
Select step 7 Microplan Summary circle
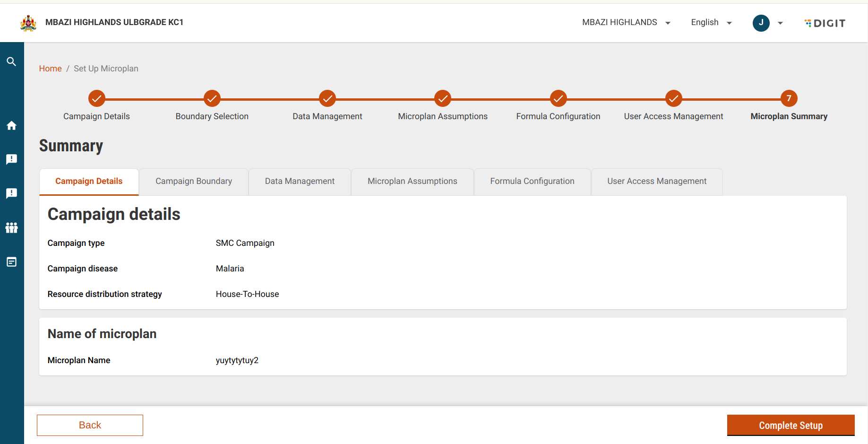(x=789, y=98)
